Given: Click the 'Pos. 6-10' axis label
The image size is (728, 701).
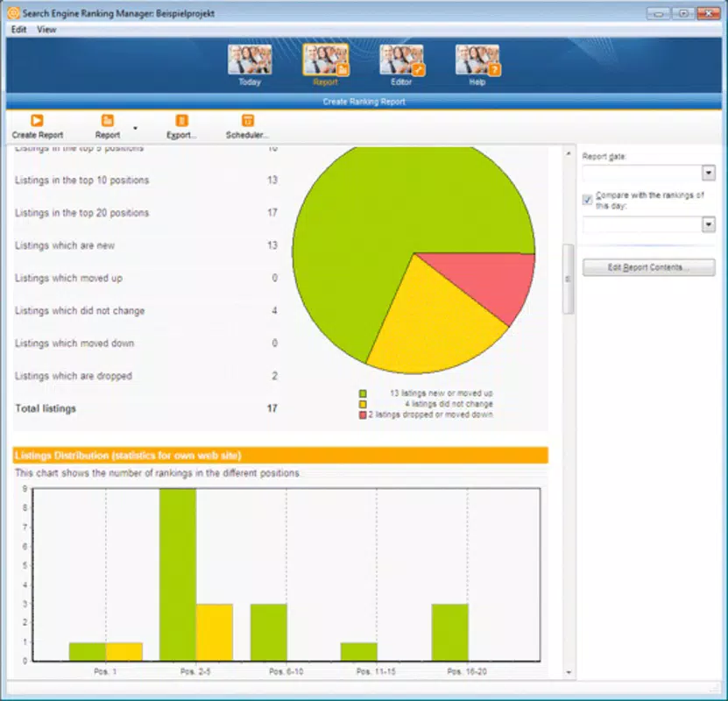Looking at the screenshot, I should (x=286, y=671).
